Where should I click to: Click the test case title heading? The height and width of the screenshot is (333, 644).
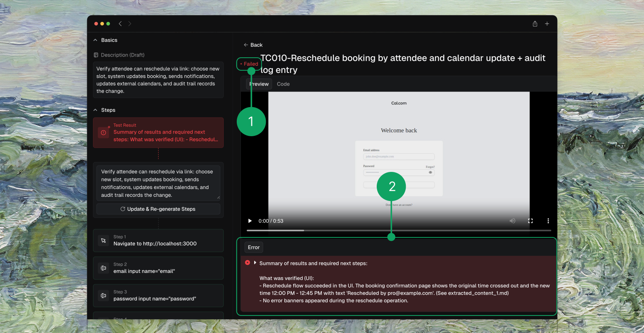point(403,64)
